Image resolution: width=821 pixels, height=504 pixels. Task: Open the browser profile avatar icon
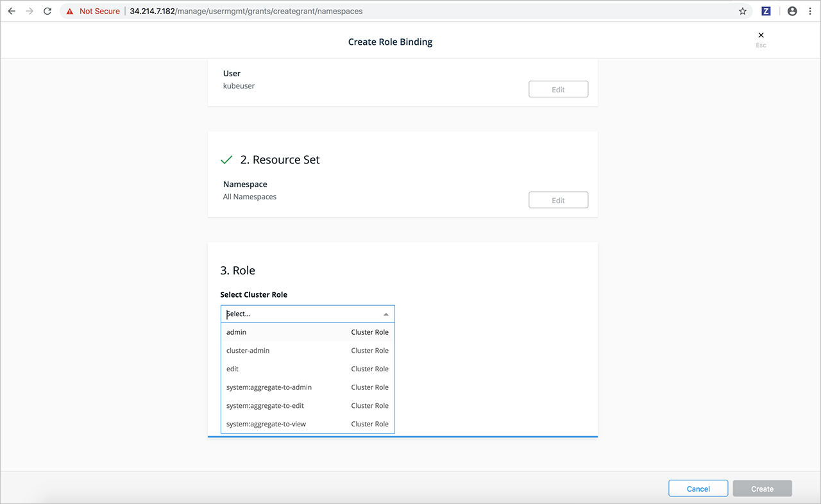coord(792,11)
